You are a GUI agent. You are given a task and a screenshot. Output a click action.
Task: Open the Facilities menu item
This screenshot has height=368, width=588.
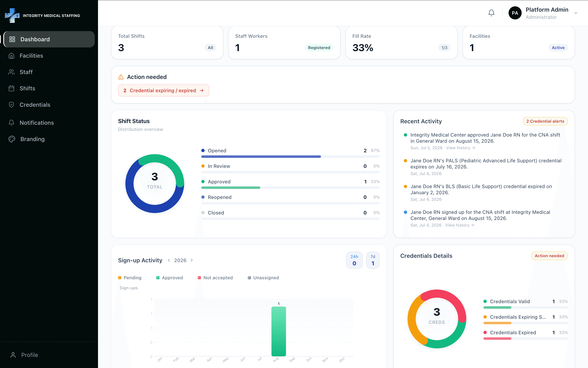49,56
